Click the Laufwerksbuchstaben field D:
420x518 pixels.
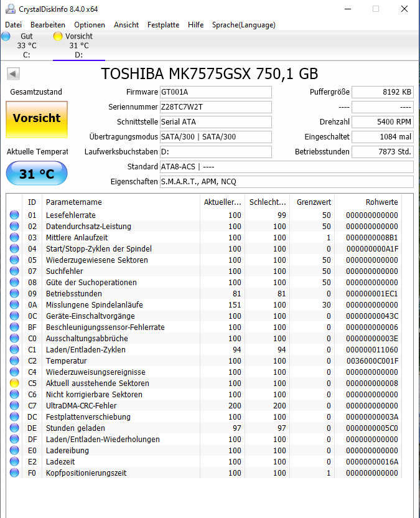216,152
